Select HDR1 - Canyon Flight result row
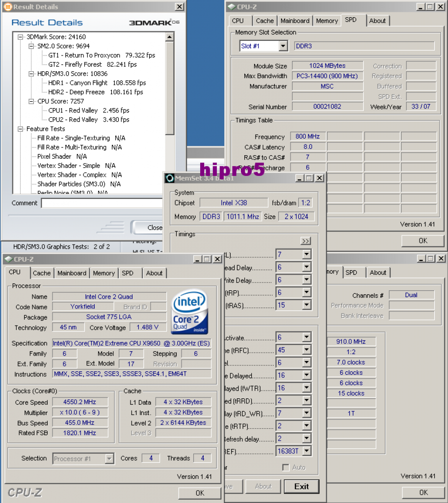 [x=97, y=83]
